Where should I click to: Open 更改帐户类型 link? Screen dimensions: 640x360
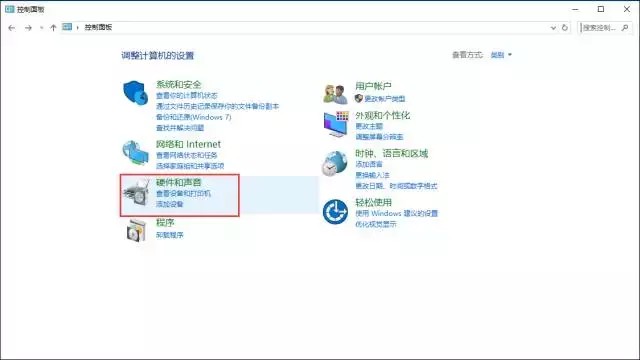385,98
